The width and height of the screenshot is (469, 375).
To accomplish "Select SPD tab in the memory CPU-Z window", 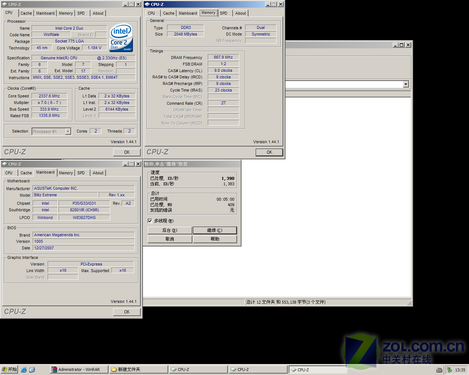I will click(x=224, y=13).
